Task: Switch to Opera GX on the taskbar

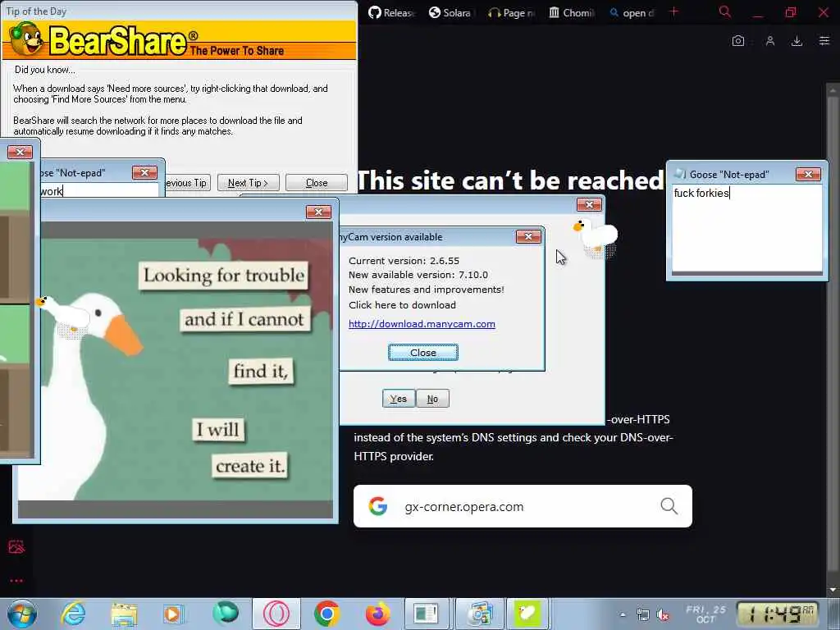Action: coord(276,614)
